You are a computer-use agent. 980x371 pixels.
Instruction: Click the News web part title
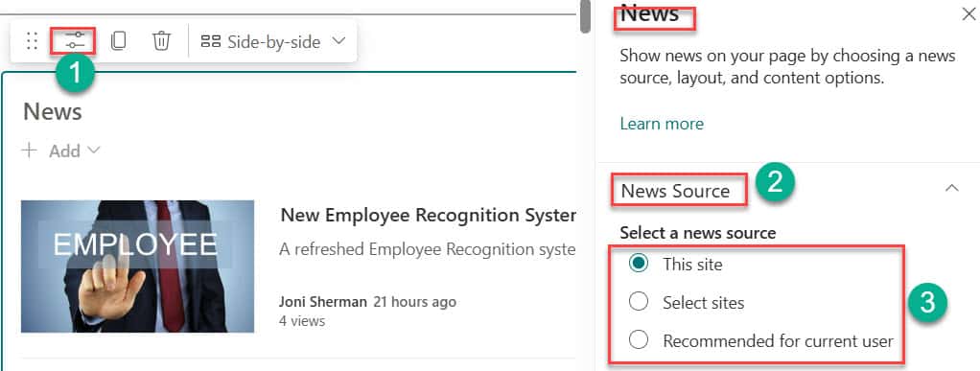coord(53,112)
